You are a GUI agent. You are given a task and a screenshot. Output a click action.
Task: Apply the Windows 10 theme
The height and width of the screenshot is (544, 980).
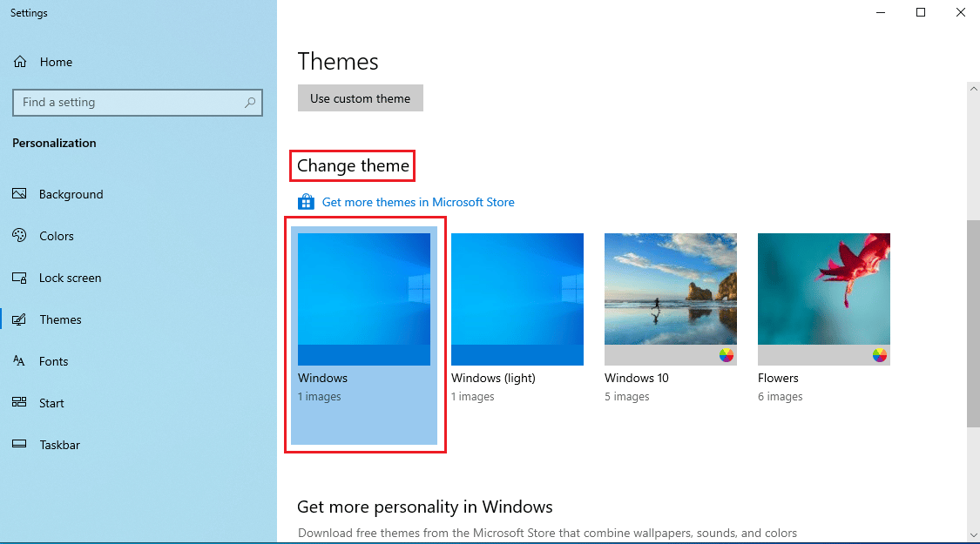tap(671, 299)
